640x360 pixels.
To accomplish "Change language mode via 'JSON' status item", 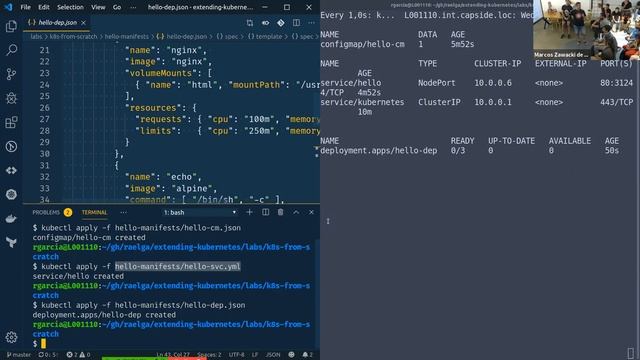I will coord(273,355).
